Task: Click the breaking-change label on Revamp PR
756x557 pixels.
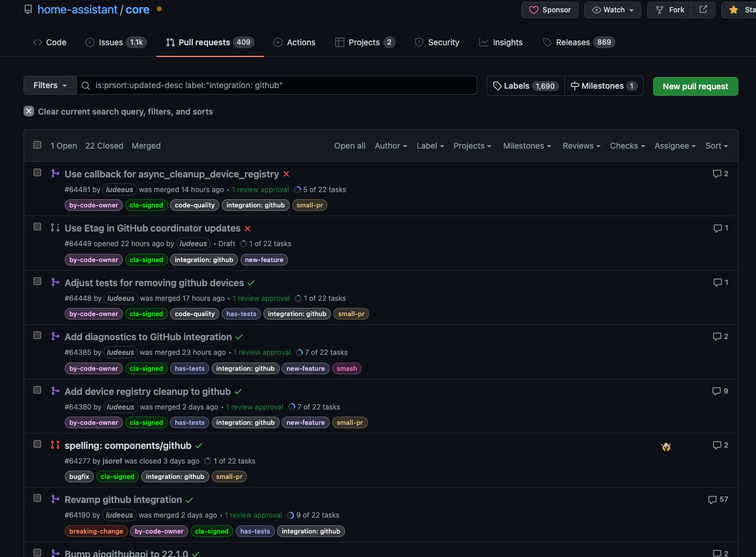Action: point(96,531)
